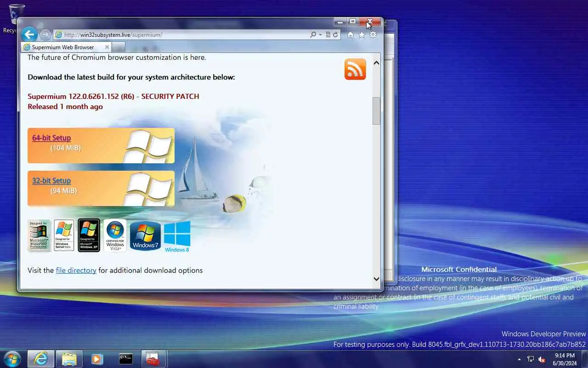The height and width of the screenshot is (368, 588).
Task: Open the Tools gear icon
Action: point(373,35)
